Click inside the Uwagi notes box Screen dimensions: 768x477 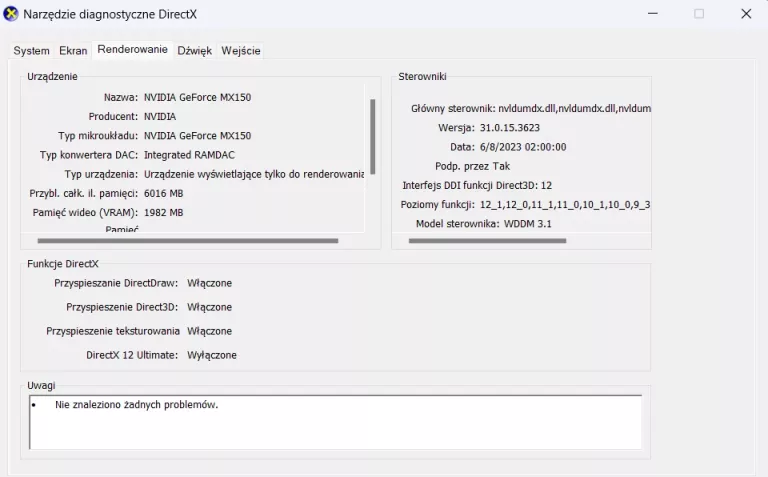tap(336, 422)
